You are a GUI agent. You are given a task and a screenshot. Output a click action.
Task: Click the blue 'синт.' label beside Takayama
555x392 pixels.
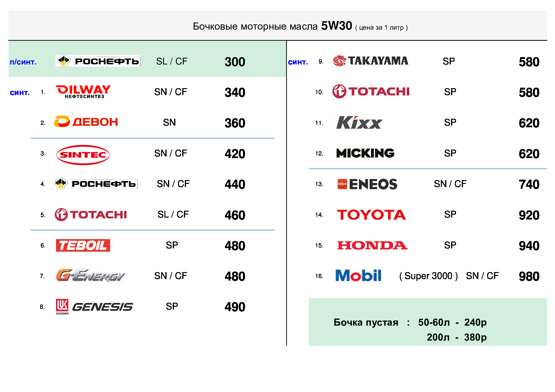click(298, 62)
